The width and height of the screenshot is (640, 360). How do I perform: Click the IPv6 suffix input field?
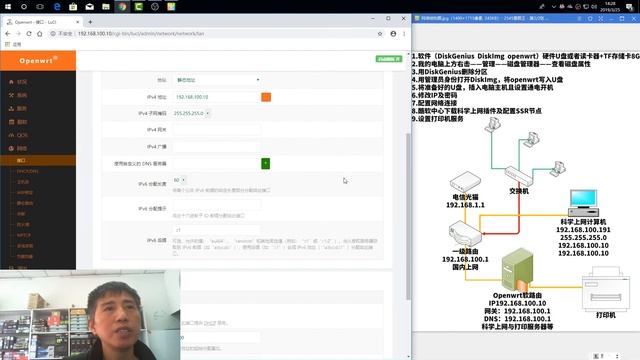[216, 230]
